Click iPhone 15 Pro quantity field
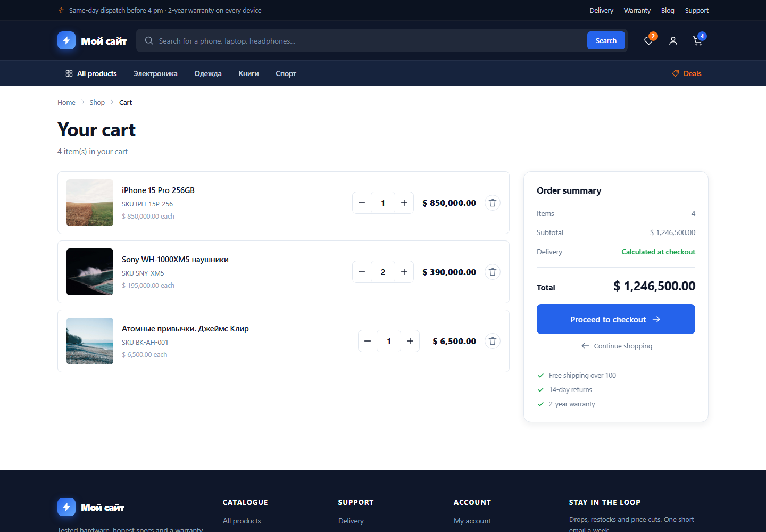 tap(383, 203)
